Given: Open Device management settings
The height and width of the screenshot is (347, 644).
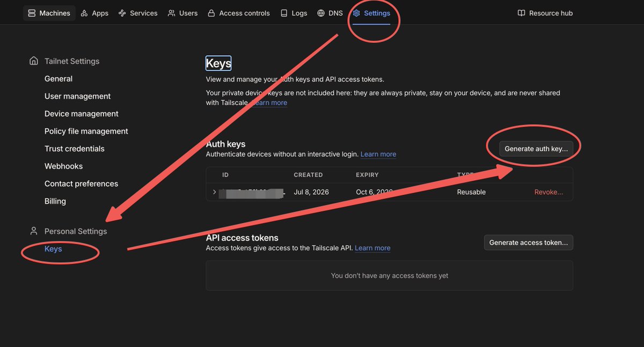Looking at the screenshot, I should [x=82, y=114].
